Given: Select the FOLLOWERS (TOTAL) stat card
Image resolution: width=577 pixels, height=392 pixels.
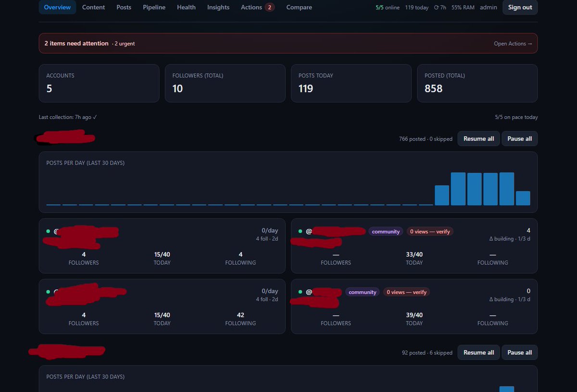Looking at the screenshot, I should click(x=225, y=83).
